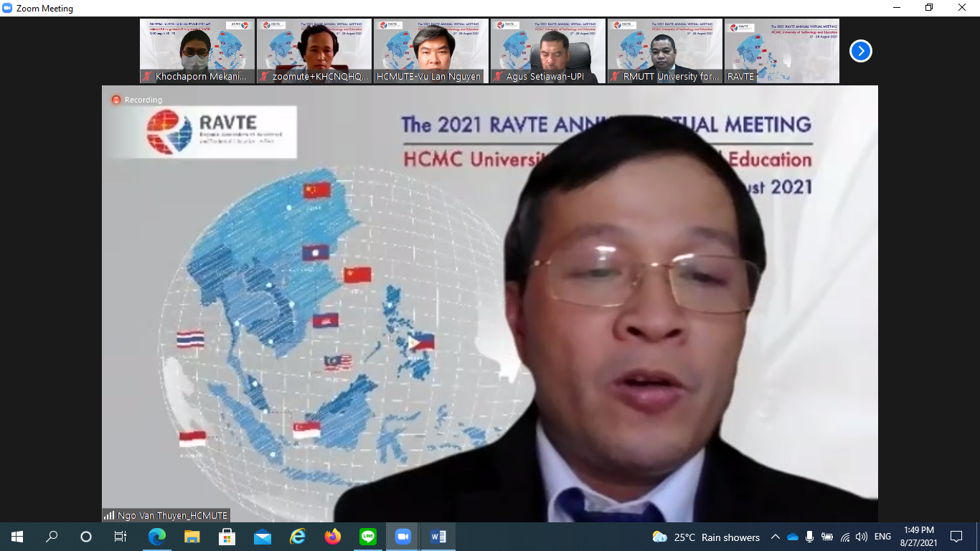Click the red Recording indicator icon
This screenshot has width=980, height=551.
tap(116, 100)
